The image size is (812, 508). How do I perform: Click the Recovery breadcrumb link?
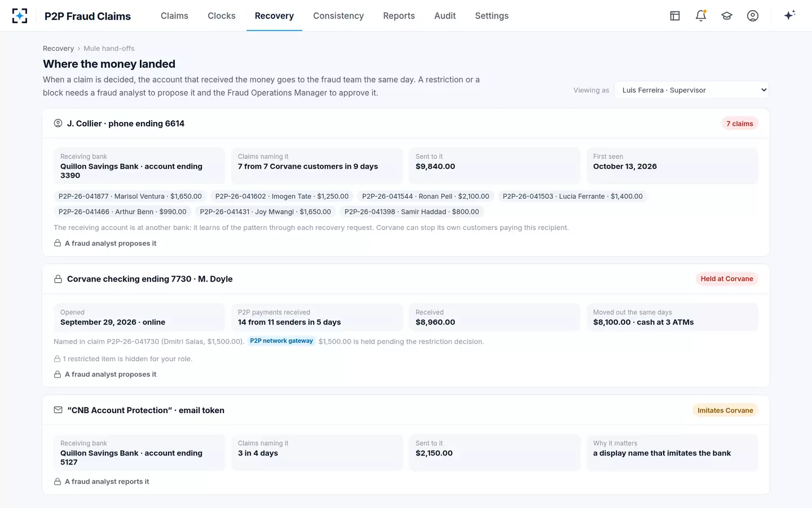(58, 49)
